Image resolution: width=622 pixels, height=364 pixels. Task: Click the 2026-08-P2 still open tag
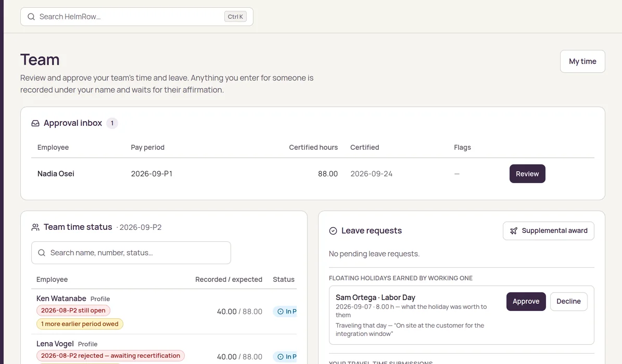[x=73, y=310]
